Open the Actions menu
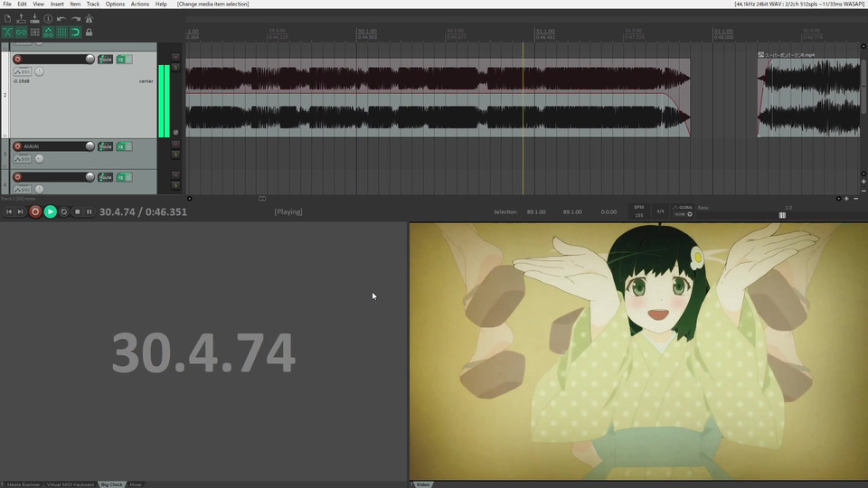The width and height of the screenshot is (868, 488). (140, 5)
